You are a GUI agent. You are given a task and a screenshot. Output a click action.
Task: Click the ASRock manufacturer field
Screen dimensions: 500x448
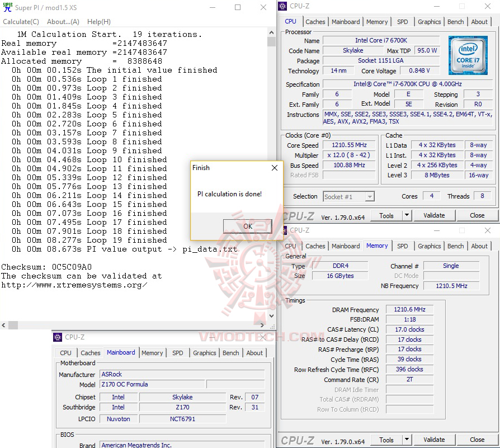coord(182,374)
